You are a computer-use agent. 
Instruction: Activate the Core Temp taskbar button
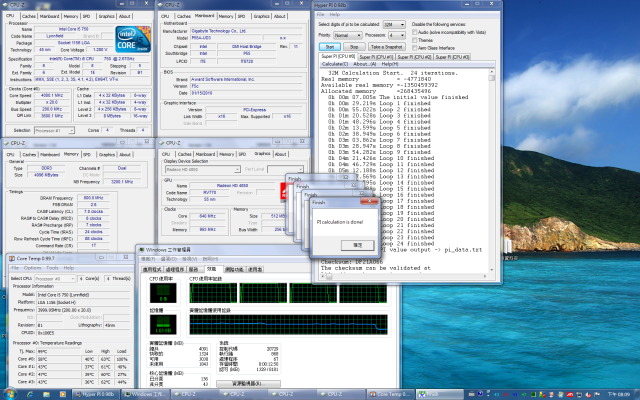390,394
